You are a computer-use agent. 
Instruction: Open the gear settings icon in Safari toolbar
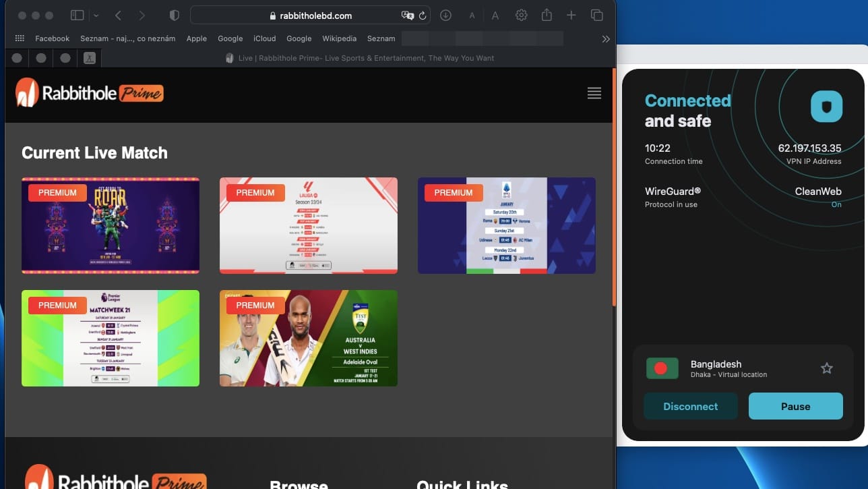point(521,15)
